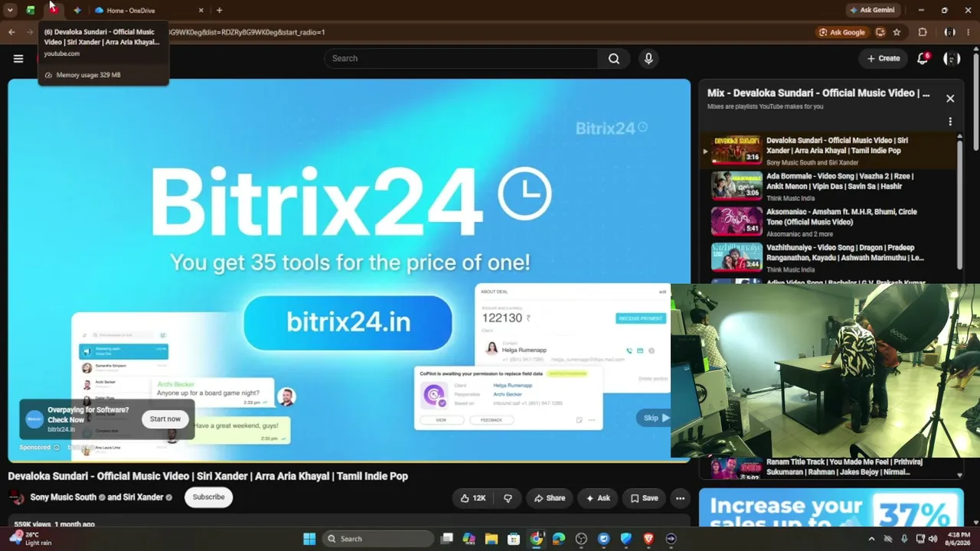Click into the YouTube search field

click(461, 58)
